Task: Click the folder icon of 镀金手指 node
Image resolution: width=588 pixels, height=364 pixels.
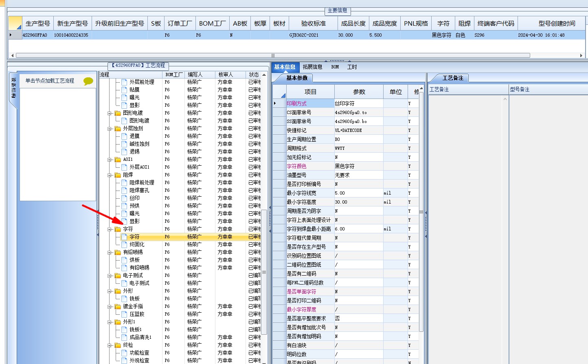Action: tap(118, 307)
